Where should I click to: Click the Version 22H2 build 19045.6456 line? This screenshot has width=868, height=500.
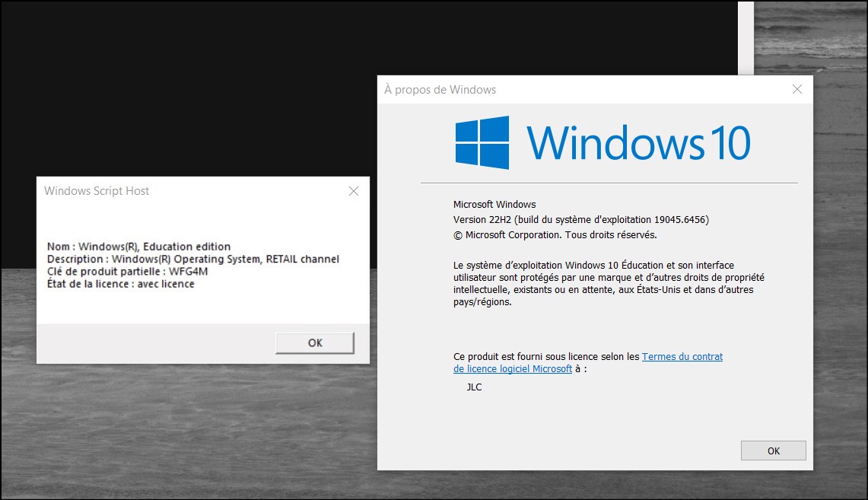[x=581, y=220]
